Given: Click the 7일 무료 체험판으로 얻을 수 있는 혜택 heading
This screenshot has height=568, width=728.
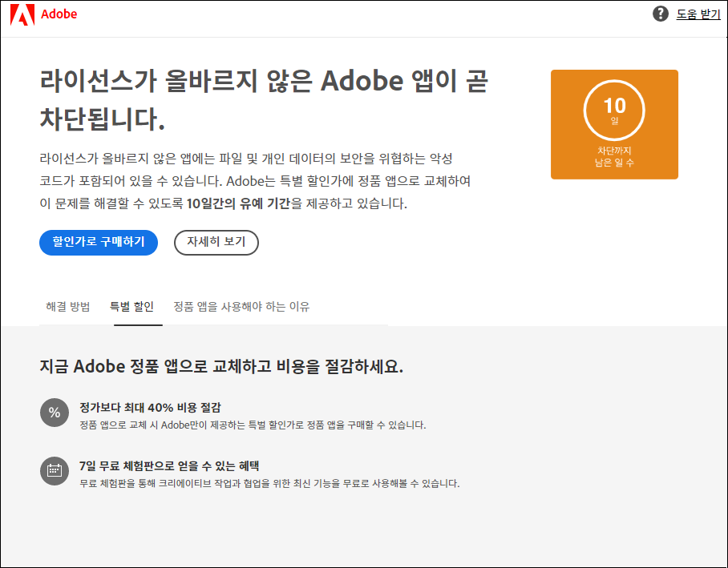Looking at the screenshot, I should 169,466.
